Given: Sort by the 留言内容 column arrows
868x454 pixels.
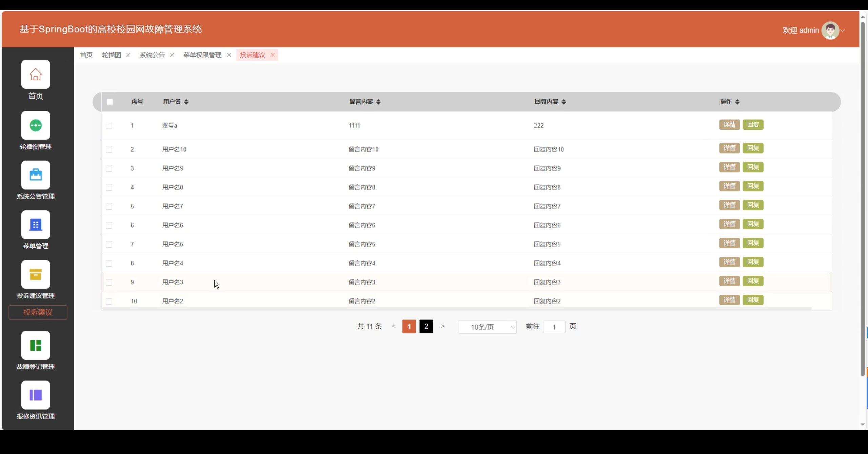Looking at the screenshot, I should [378, 102].
